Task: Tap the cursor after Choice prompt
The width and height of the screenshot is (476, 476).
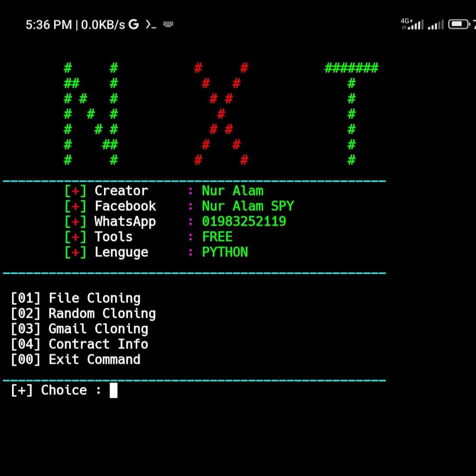Action: click(x=114, y=390)
